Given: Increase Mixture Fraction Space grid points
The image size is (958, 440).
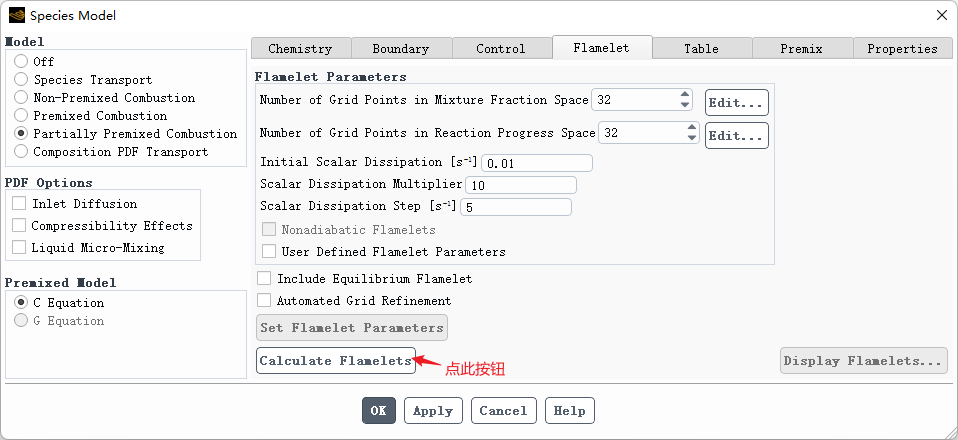Looking at the screenshot, I should point(685,95).
